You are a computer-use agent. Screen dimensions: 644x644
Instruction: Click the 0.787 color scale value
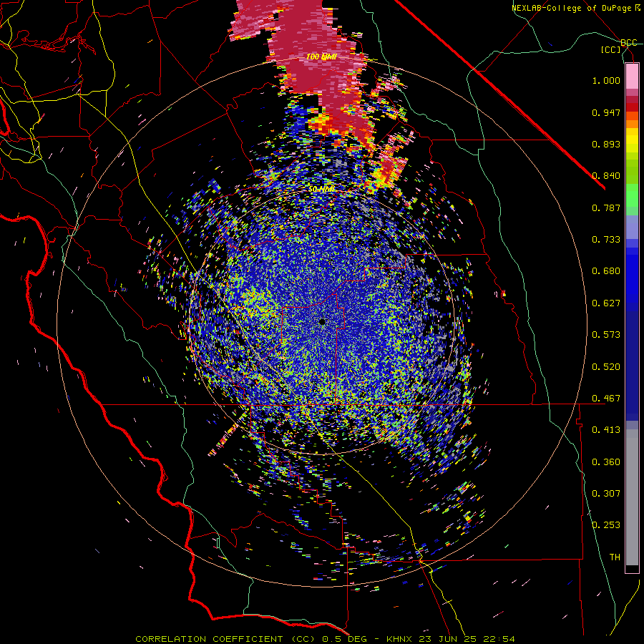point(606,208)
